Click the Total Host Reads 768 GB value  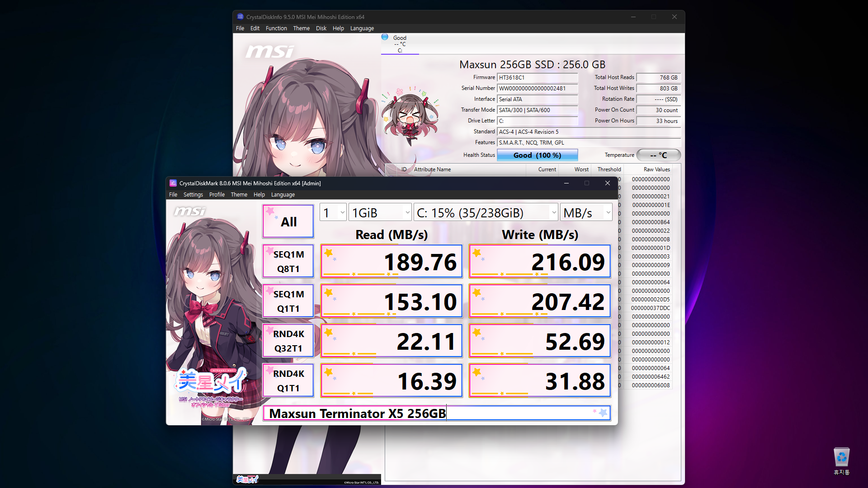click(658, 77)
